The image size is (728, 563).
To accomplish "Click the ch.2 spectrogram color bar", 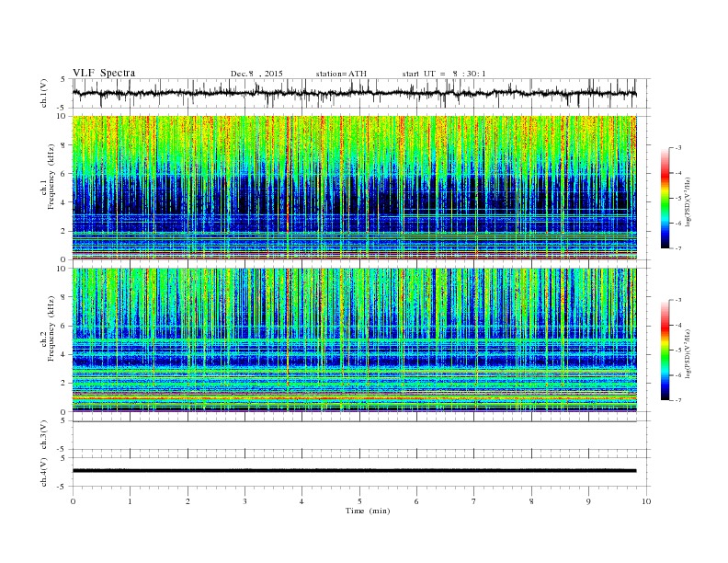I will [665, 350].
